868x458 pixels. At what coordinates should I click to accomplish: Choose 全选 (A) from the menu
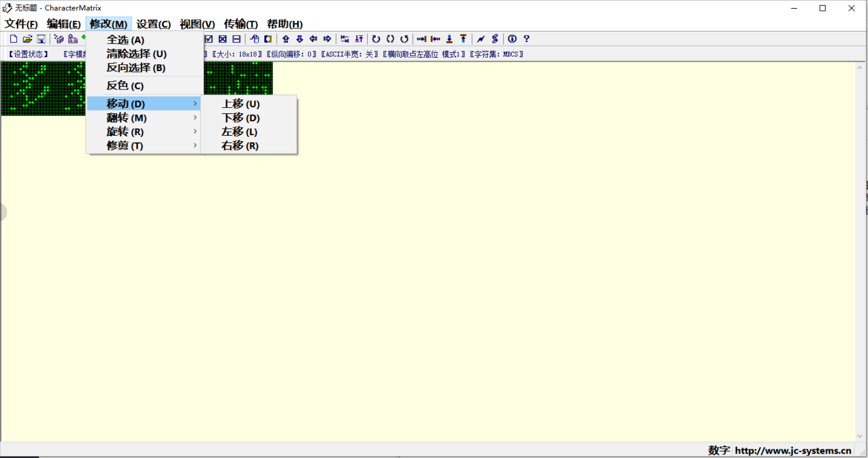[x=144, y=40]
